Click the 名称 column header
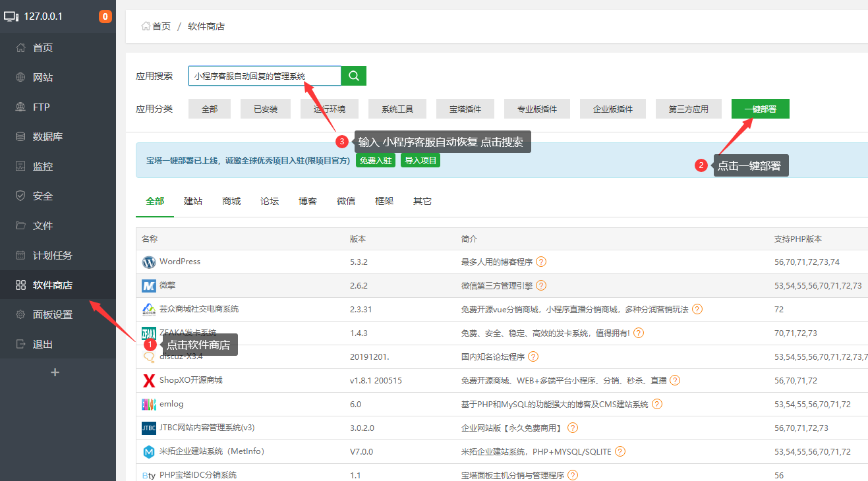 [x=150, y=239]
